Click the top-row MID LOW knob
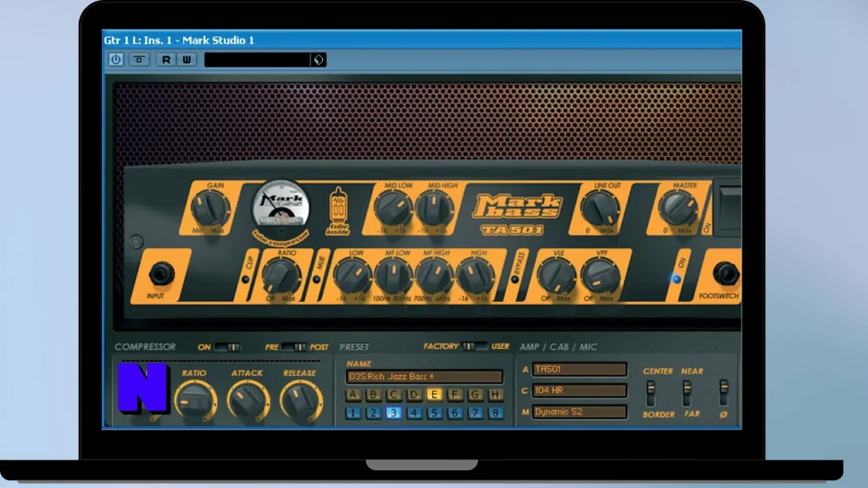This screenshot has height=488, width=868. tap(393, 208)
